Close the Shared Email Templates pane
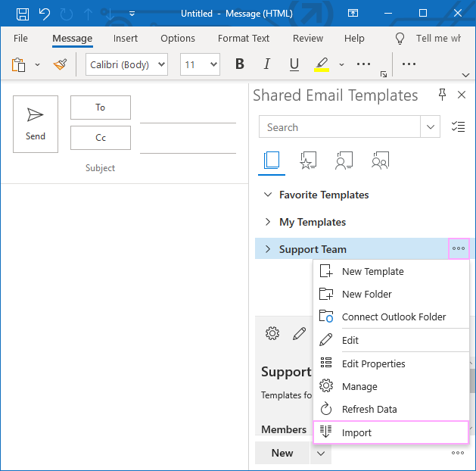 point(462,95)
